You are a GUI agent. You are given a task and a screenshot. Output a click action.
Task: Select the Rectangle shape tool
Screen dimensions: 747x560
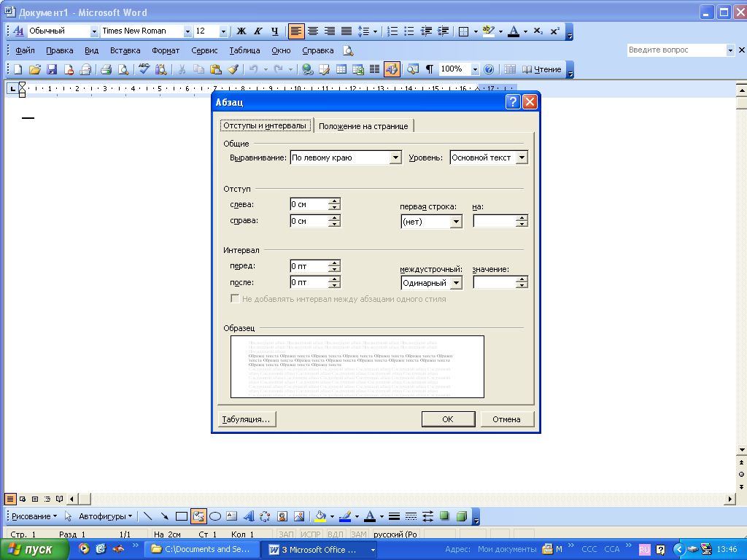(182, 516)
